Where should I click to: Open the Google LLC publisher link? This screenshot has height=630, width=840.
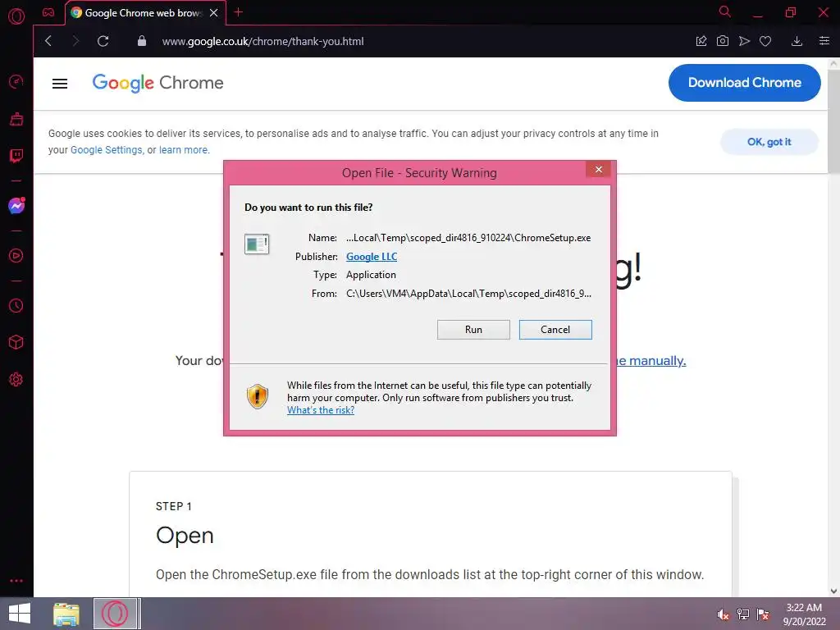[372, 257]
